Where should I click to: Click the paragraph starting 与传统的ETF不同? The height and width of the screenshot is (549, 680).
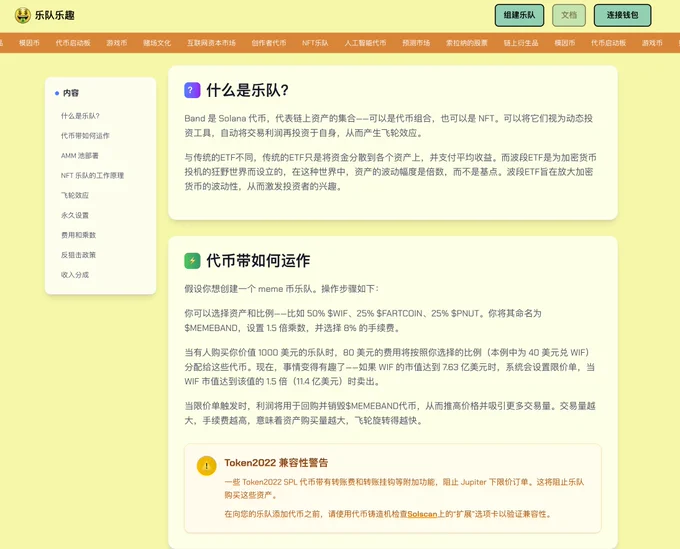[x=390, y=172]
